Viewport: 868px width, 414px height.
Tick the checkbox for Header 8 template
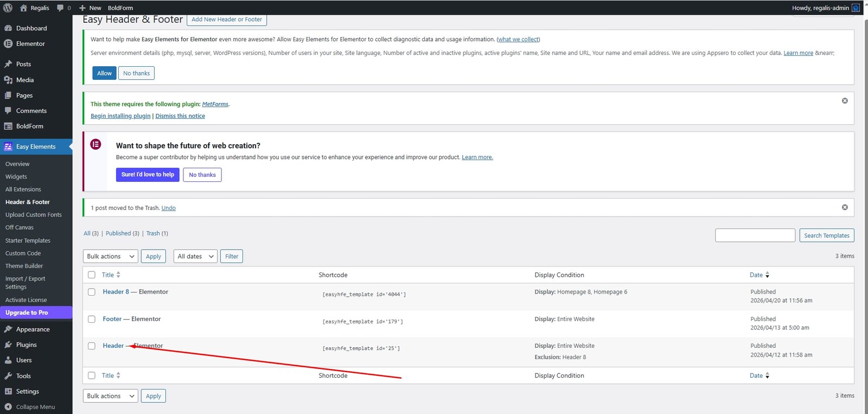pos(92,292)
